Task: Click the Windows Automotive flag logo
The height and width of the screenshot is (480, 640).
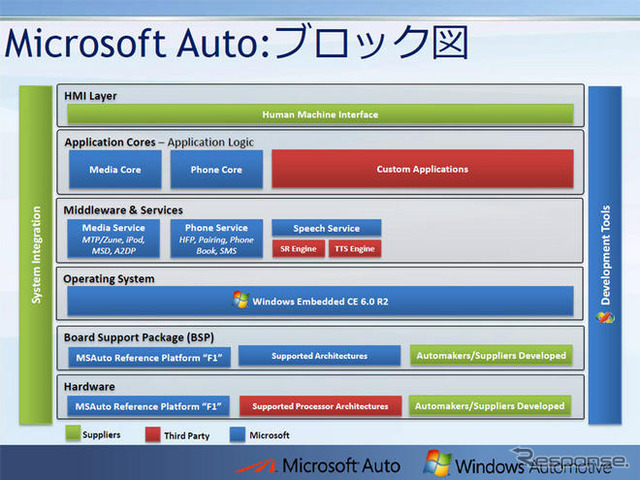Action: point(438,463)
